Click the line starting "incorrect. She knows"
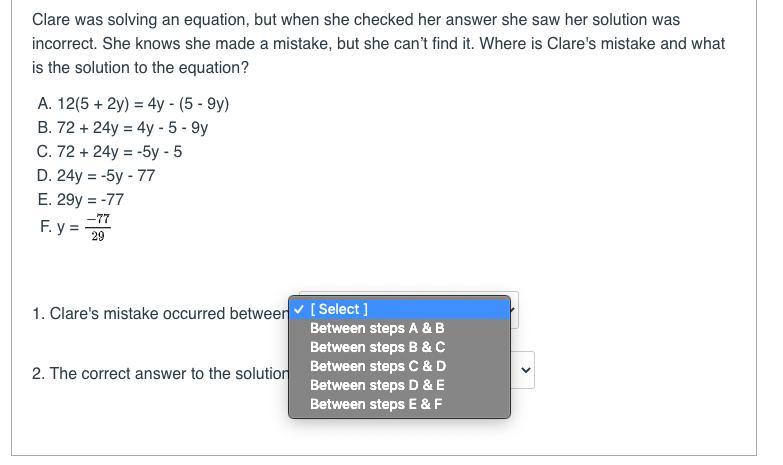The height and width of the screenshot is (465, 783). pos(378,43)
